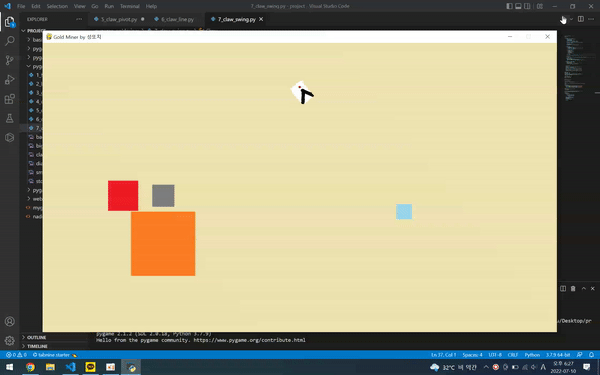
Task: Open the Windows action center icon
Action: (586, 367)
